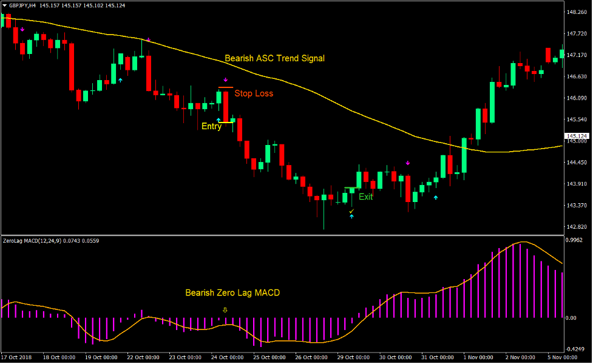Select the magenta down arrow near 30 Oct
The height and width of the screenshot is (364, 593).
[408, 163]
